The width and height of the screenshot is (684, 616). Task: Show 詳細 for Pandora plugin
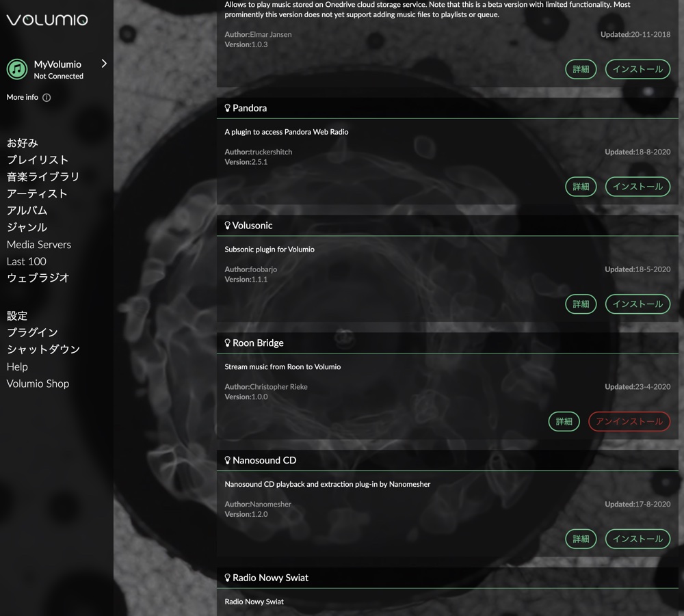(x=581, y=187)
